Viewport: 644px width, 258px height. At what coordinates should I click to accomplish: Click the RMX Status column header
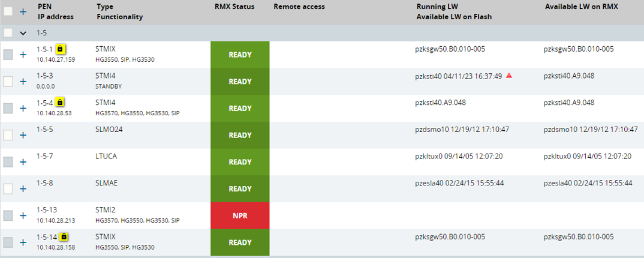[234, 7]
